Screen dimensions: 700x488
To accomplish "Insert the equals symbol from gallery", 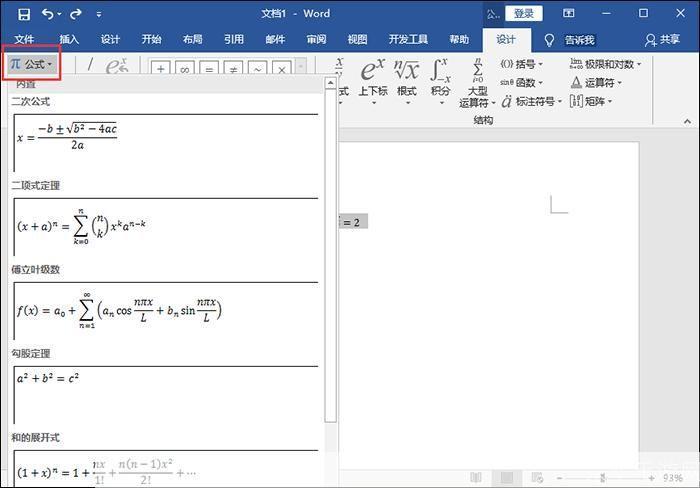I will tap(209, 69).
